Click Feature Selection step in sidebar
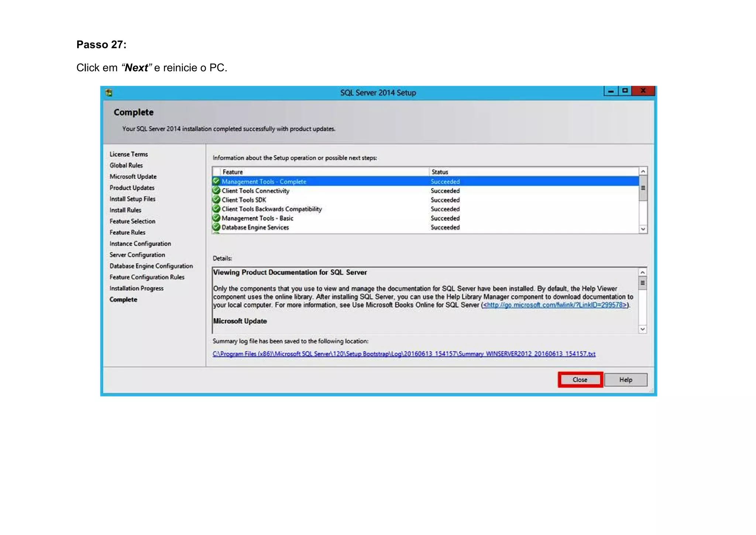 coord(132,221)
